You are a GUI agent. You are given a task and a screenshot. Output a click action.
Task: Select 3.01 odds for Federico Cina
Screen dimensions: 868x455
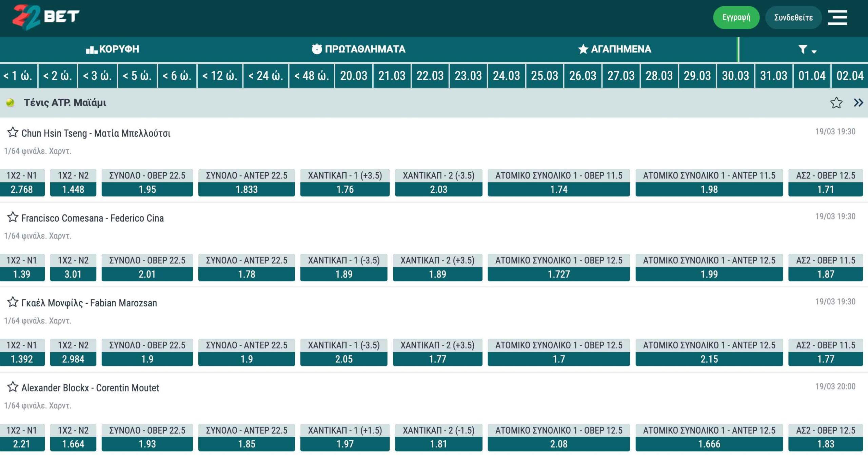point(73,274)
